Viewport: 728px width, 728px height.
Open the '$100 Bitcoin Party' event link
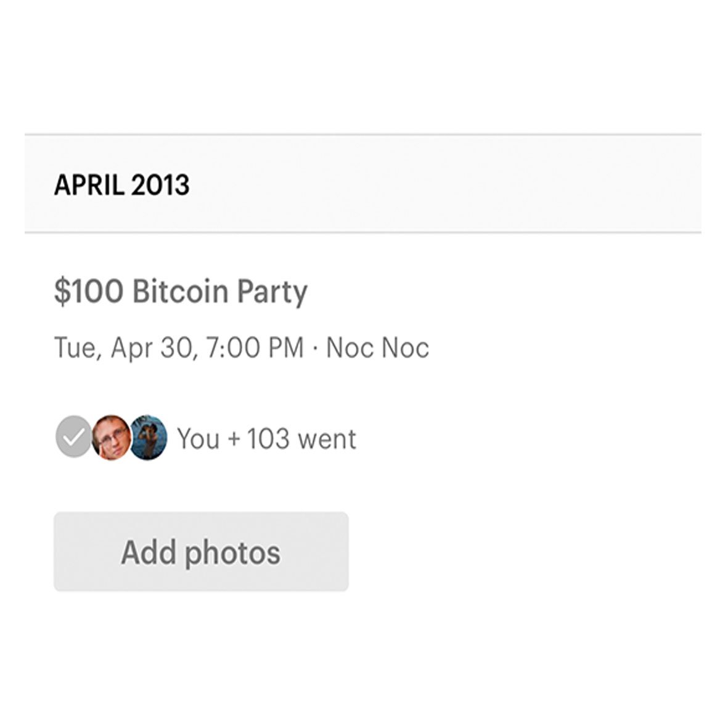(x=180, y=291)
